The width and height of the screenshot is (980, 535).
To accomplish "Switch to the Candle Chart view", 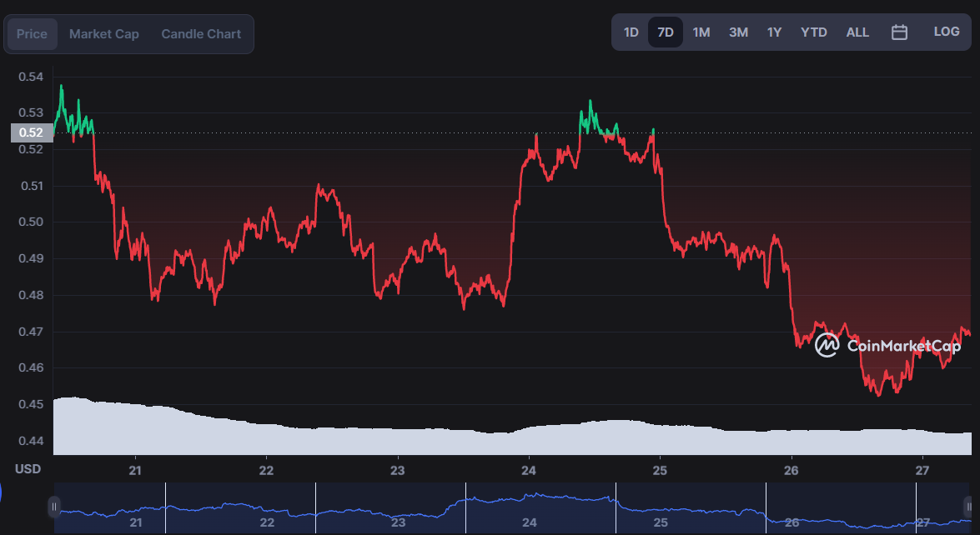I will 201,33.
